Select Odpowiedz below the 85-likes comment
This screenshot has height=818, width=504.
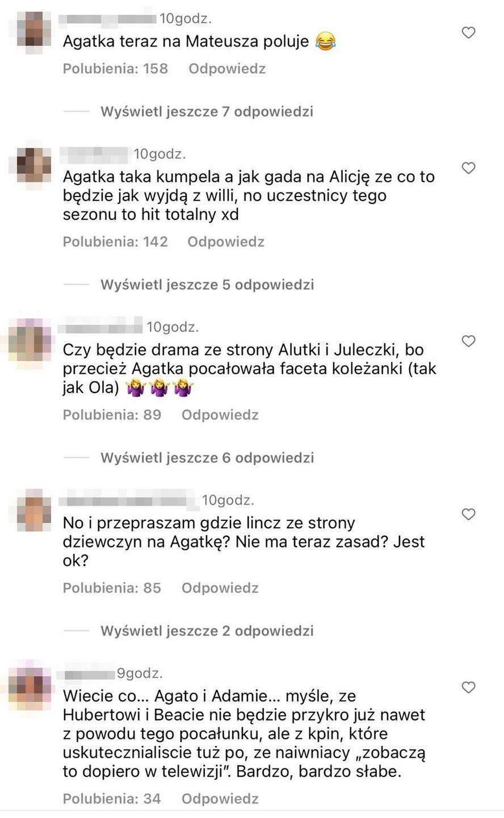[220, 589]
